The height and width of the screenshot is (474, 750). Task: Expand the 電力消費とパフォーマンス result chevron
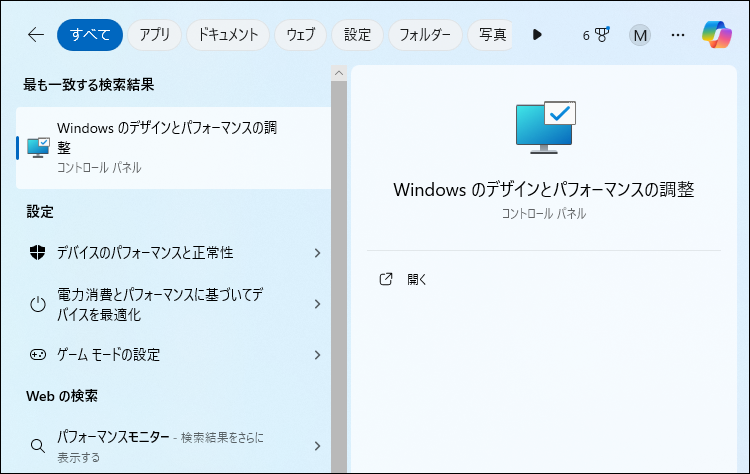click(x=317, y=304)
